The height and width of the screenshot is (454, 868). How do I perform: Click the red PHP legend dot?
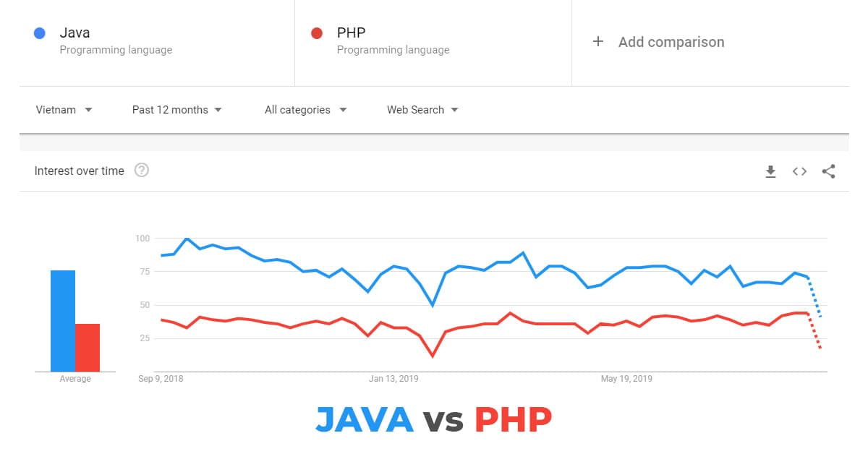pyautogui.click(x=317, y=32)
